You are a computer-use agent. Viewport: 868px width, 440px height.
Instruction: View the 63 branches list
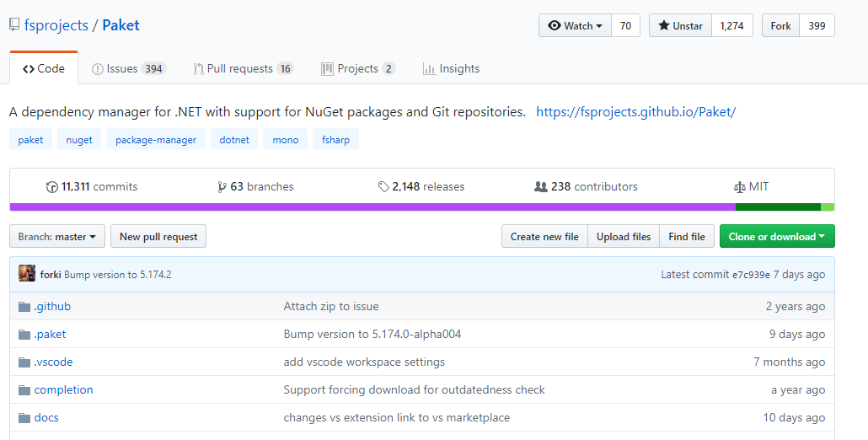[x=255, y=186]
